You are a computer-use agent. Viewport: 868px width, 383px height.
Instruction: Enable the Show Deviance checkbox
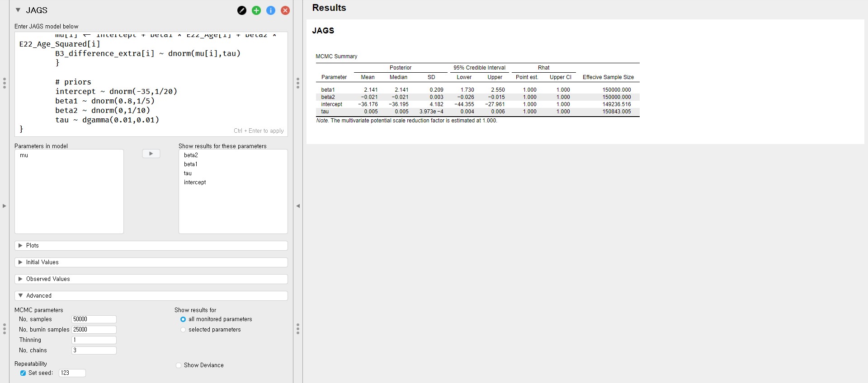(x=179, y=365)
